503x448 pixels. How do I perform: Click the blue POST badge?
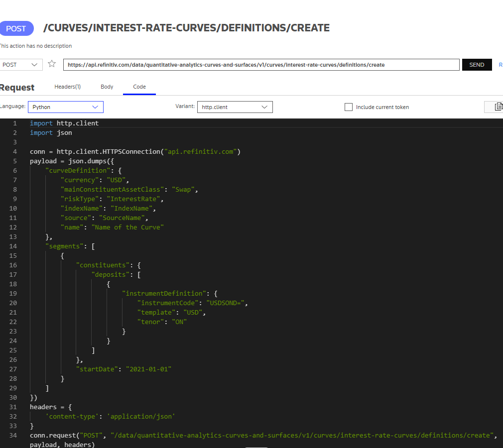pos(16,28)
